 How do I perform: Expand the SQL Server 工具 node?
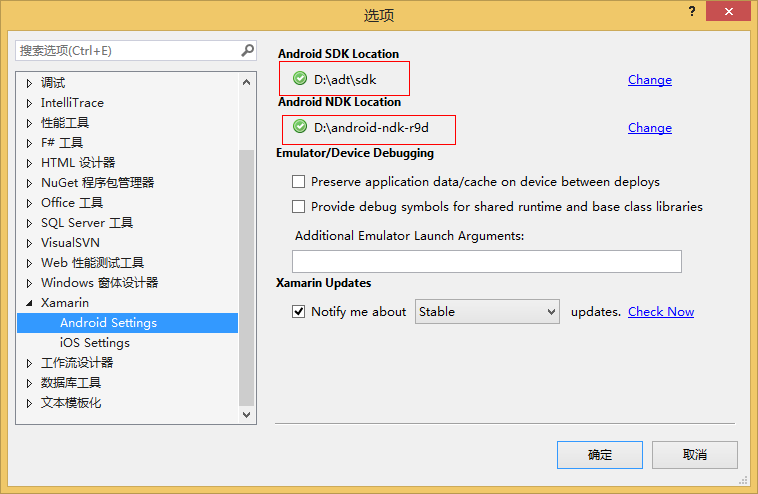point(29,223)
